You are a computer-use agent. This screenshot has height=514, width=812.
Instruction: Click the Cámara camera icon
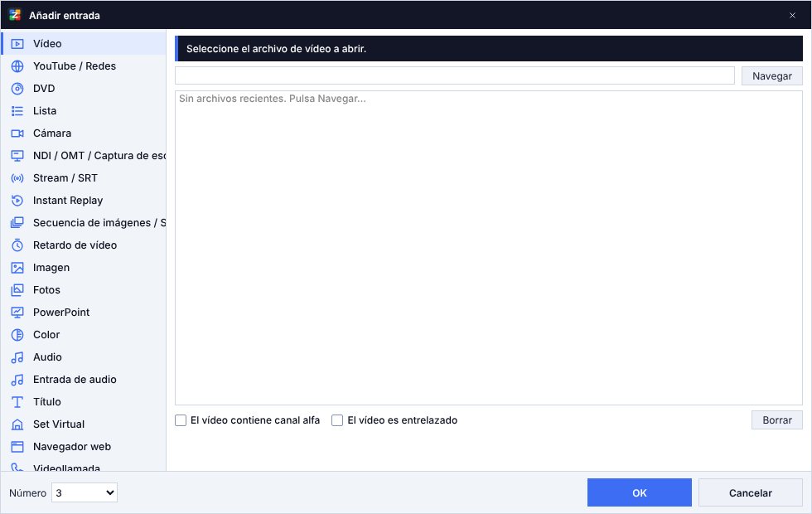click(x=17, y=133)
